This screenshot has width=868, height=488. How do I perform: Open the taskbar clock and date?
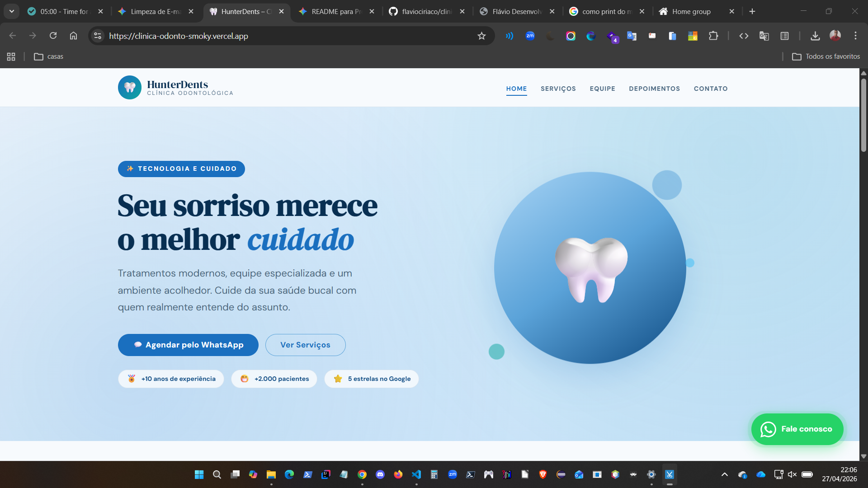[840, 474]
